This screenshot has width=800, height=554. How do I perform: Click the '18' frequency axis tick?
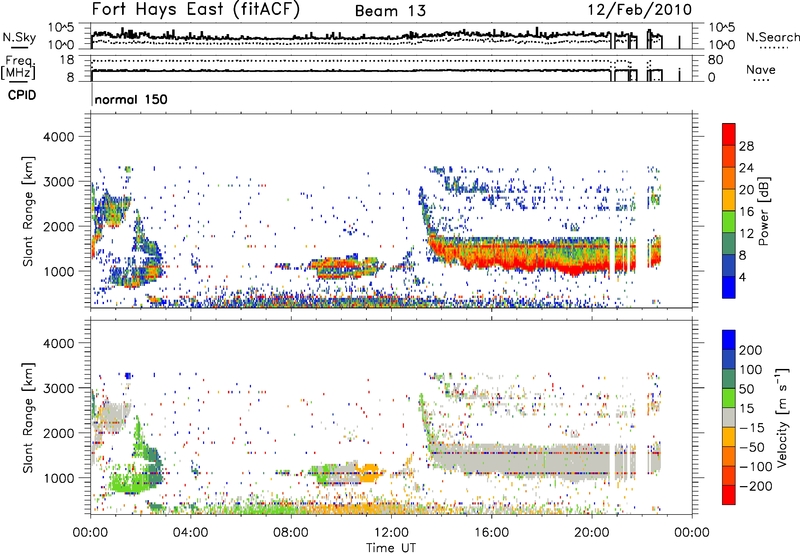click(67, 60)
